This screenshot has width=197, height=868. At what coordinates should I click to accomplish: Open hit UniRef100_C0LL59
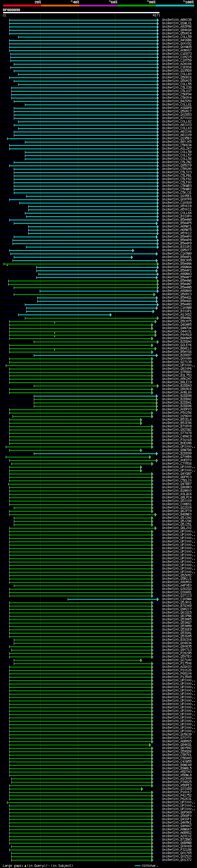click(177, 37)
